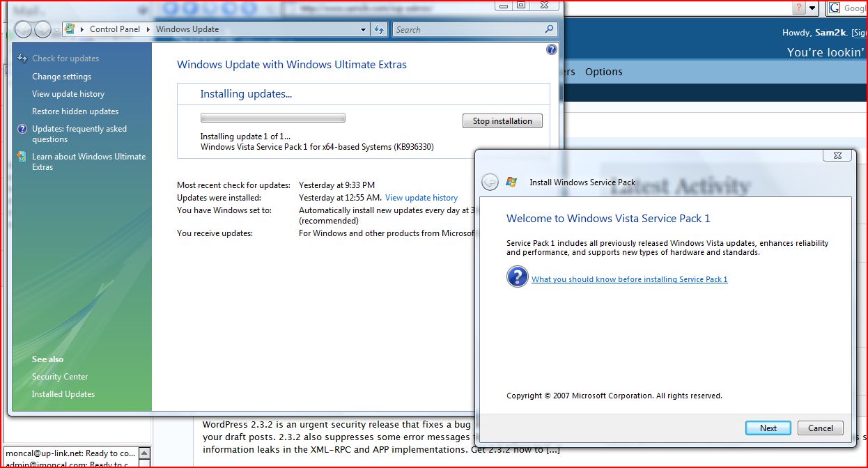Click Cancel in Service Pack dialog

click(821, 428)
